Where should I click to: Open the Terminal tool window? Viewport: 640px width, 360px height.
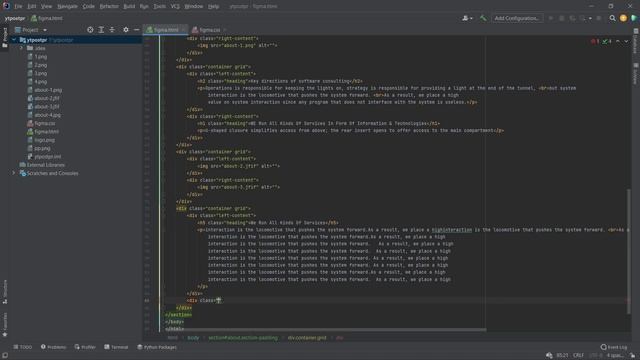coord(116,347)
